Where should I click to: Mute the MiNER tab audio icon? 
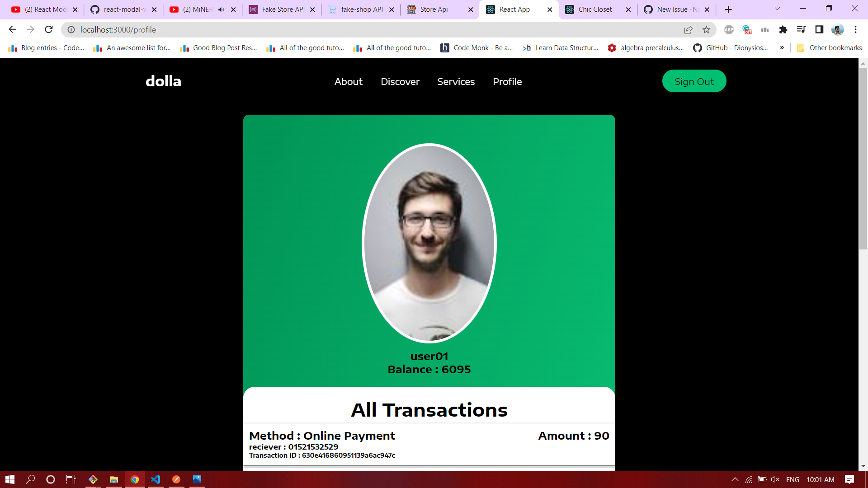tap(221, 9)
